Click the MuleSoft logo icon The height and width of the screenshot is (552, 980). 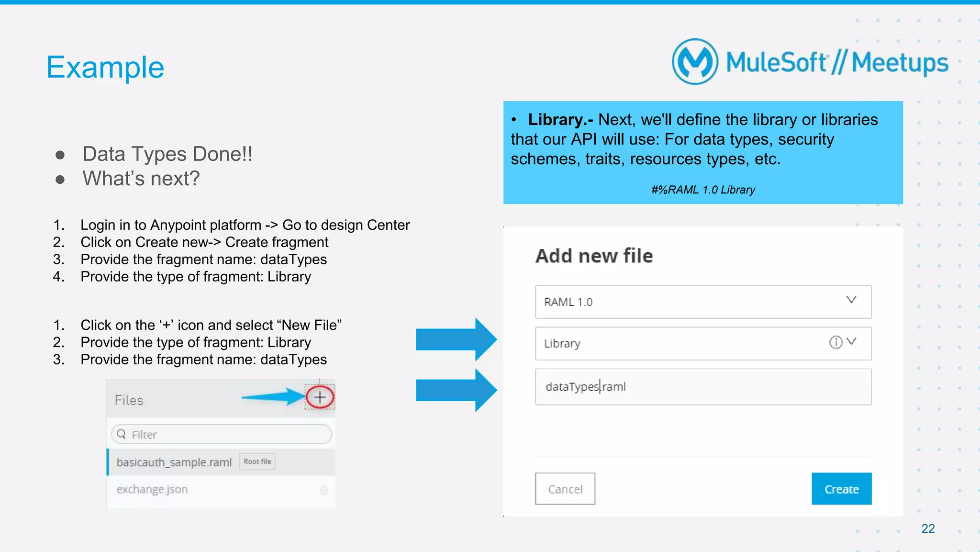[x=695, y=62]
